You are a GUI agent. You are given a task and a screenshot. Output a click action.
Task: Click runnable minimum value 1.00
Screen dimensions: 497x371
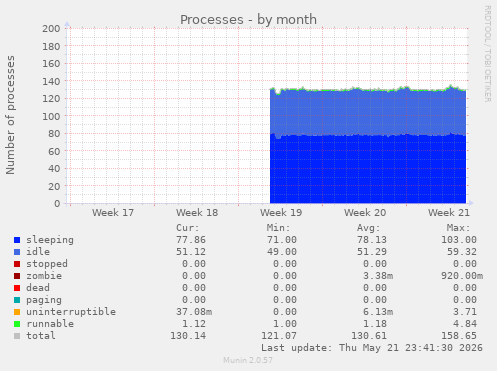[x=285, y=324]
